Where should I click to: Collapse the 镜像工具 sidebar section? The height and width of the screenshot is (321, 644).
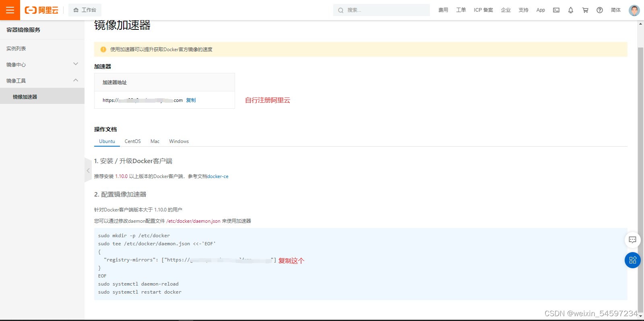(42, 81)
